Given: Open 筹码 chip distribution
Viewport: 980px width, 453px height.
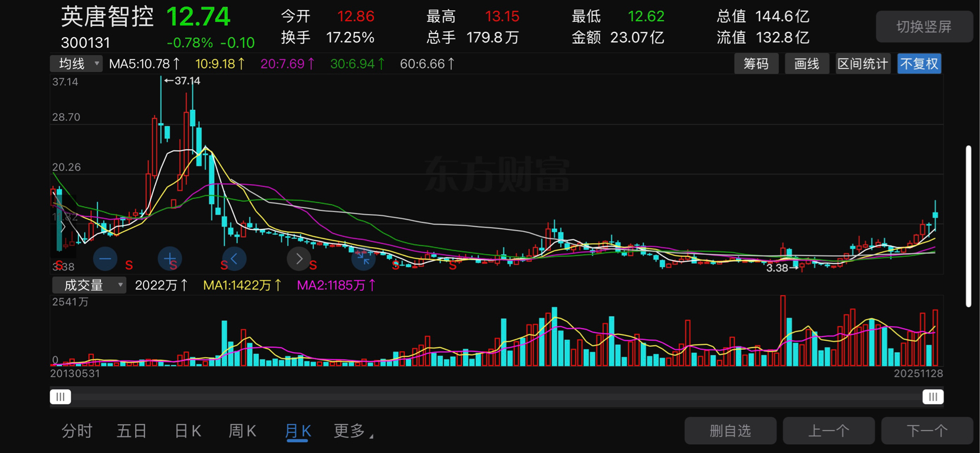Looking at the screenshot, I should coord(757,64).
